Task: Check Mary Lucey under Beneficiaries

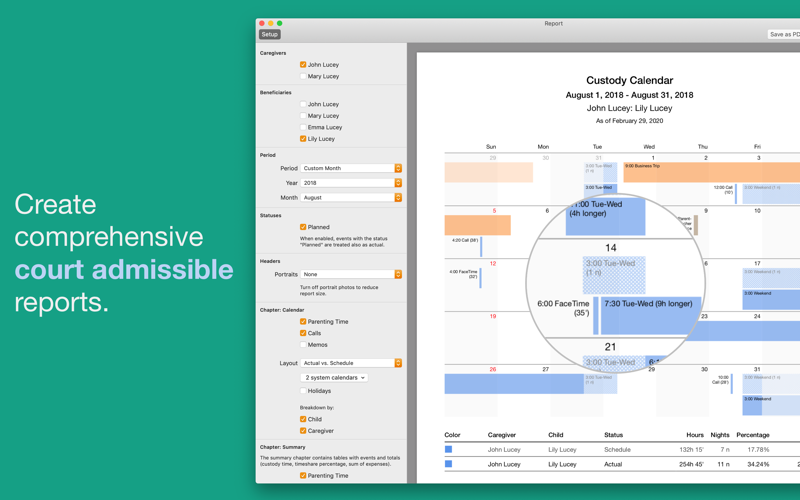Action: (x=303, y=115)
